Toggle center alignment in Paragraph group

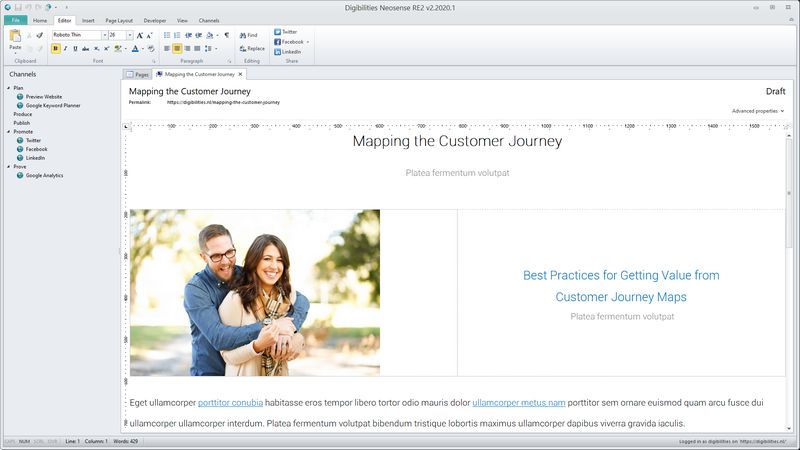tap(177, 48)
